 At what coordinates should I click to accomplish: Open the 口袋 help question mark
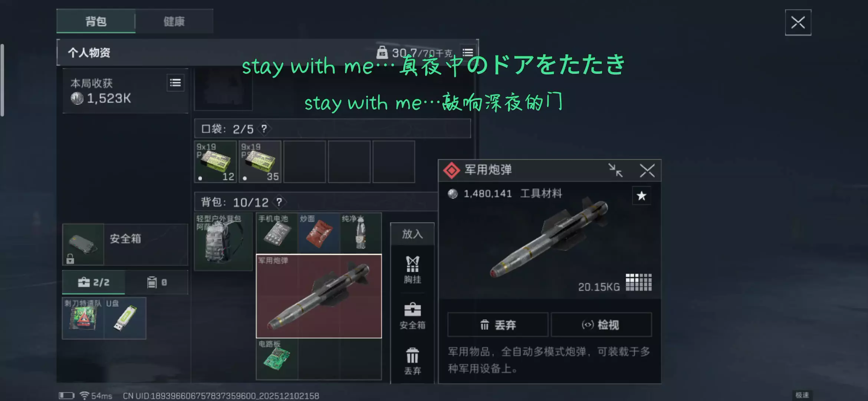pos(264,129)
